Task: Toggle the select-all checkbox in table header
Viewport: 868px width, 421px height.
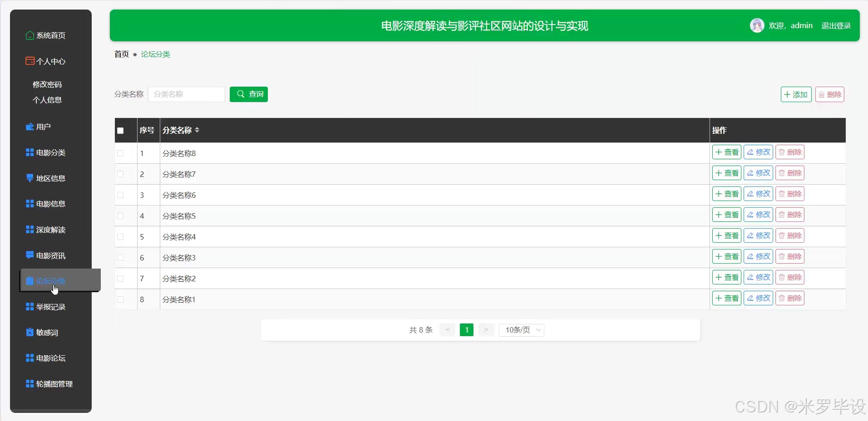Action: (120, 131)
